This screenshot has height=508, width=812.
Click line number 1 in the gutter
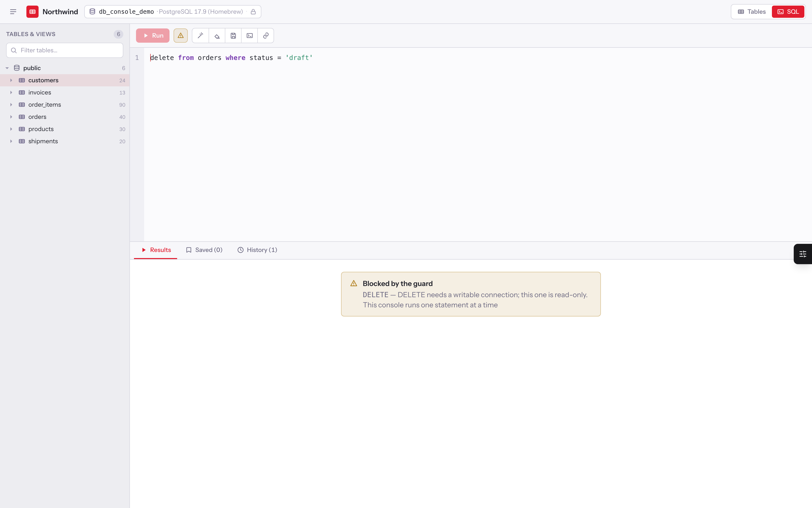coord(137,58)
